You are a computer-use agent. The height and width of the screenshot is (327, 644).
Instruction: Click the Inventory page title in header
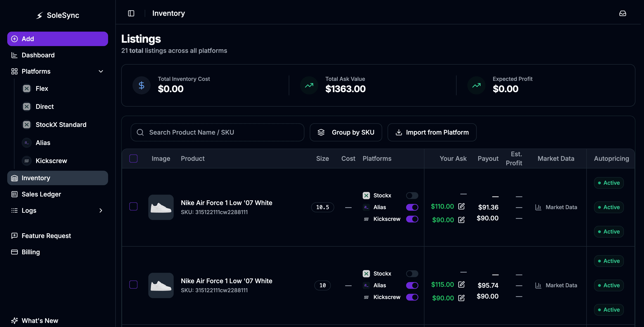168,13
